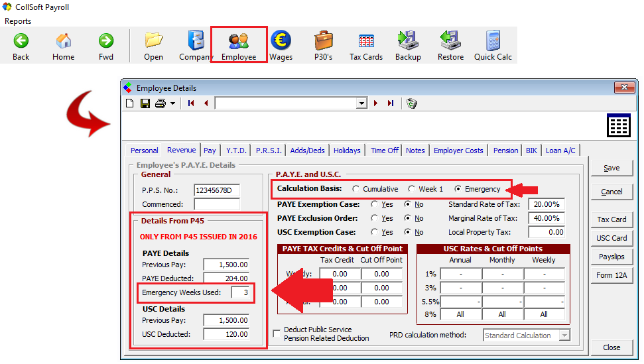Click the delete record recycle bin icon
Image resolution: width=644 pixels, height=364 pixels.
coord(411,103)
